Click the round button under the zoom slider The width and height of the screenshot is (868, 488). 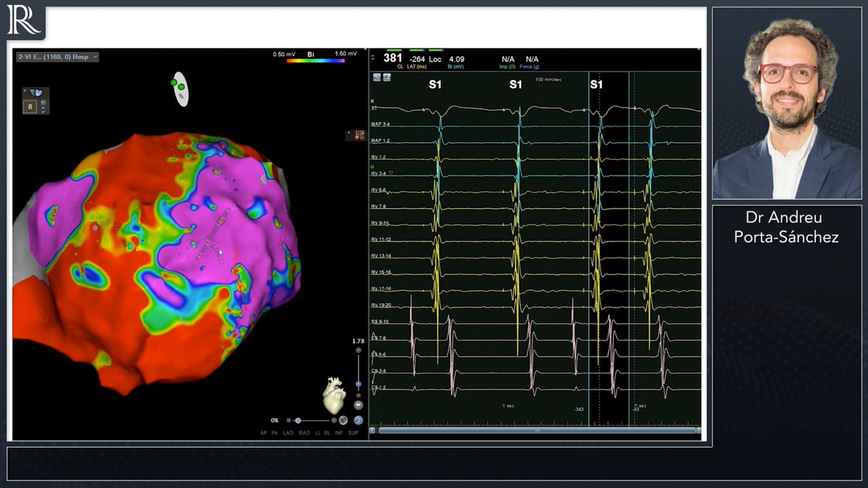[x=358, y=405]
